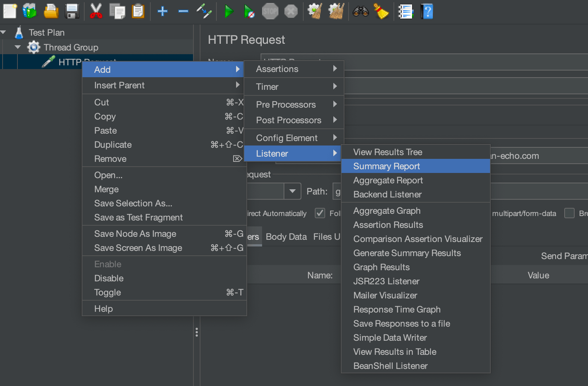
Task: Click the Cut scissors icon
Action: click(x=96, y=11)
